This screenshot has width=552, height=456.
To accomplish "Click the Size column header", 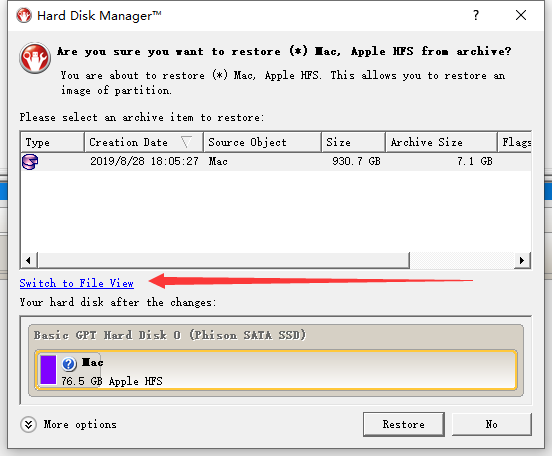I will (x=353, y=142).
